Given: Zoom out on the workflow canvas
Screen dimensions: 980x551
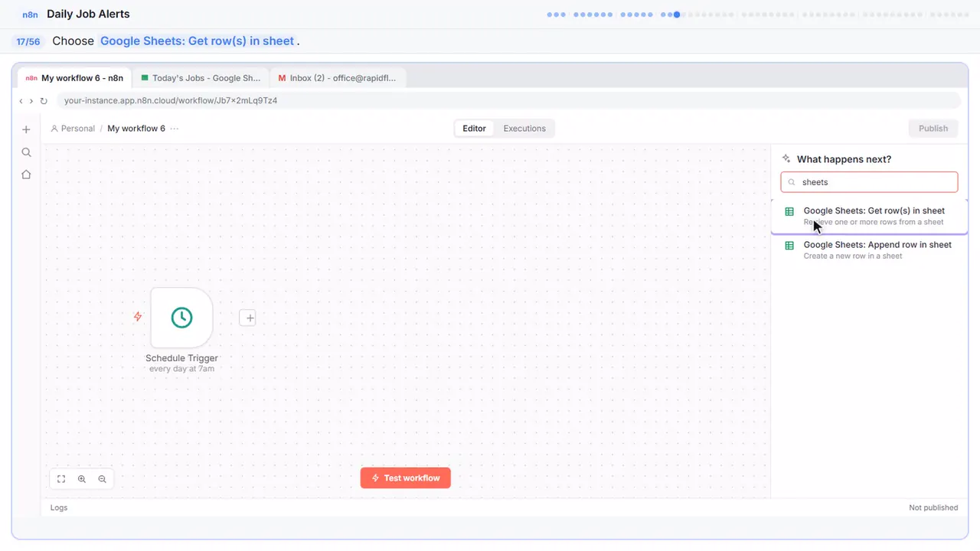Looking at the screenshot, I should point(102,479).
